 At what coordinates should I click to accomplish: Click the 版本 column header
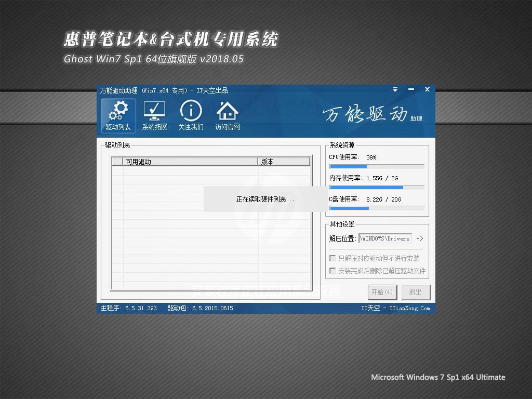(x=284, y=162)
